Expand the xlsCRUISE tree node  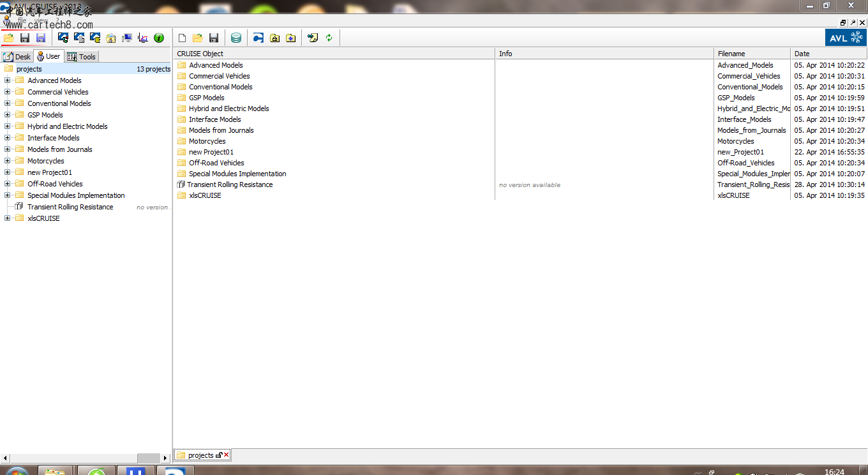[x=8, y=218]
